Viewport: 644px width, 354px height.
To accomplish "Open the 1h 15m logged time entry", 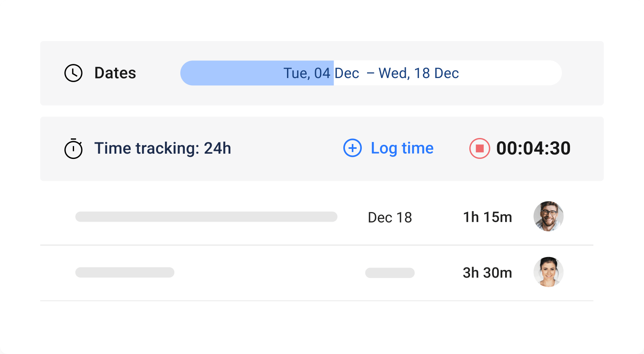I will 487,216.
